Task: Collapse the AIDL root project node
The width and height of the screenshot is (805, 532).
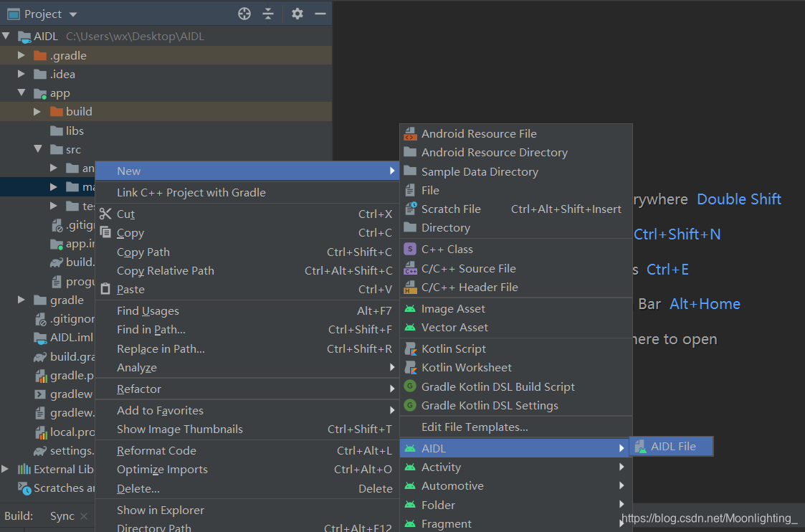Action: point(6,36)
